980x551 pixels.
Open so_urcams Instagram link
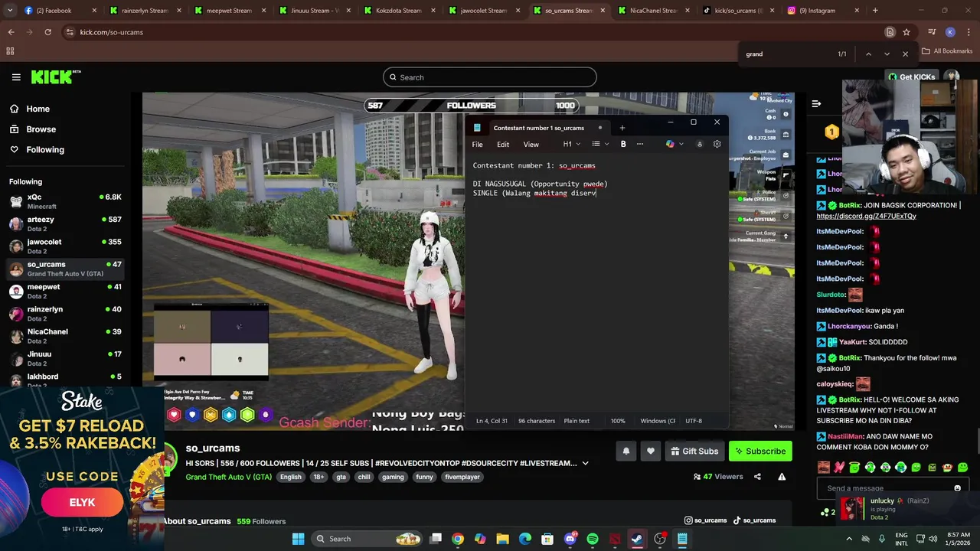click(705, 520)
